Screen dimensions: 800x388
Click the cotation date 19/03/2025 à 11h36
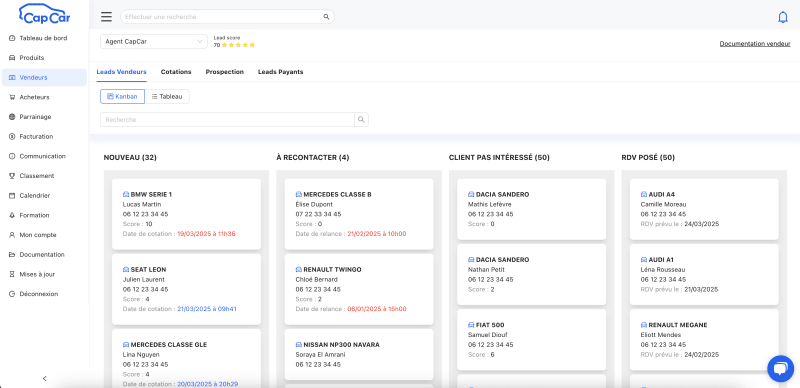pyautogui.click(x=206, y=234)
